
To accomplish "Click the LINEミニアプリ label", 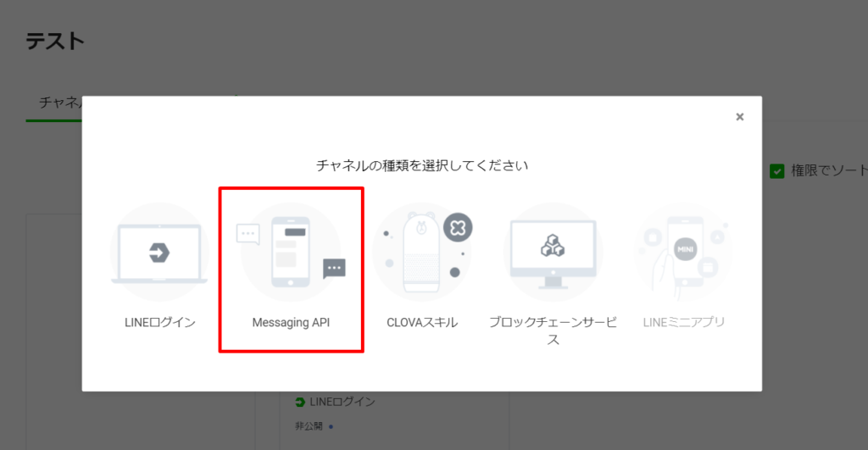I will click(684, 322).
